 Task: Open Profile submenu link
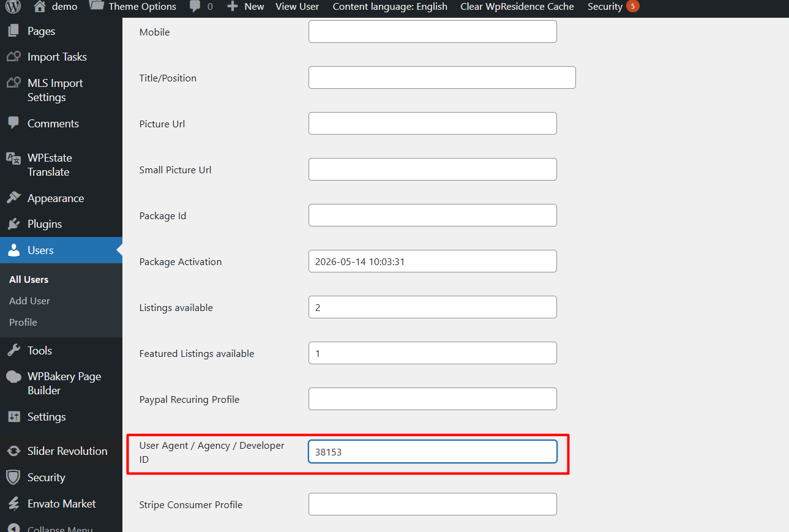[x=23, y=322]
